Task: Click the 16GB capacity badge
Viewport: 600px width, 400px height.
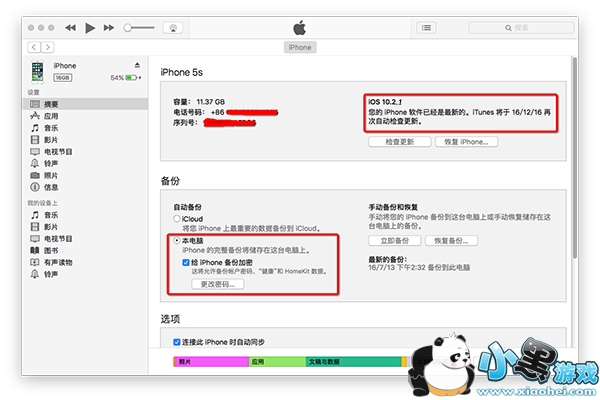Action: click(x=62, y=78)
